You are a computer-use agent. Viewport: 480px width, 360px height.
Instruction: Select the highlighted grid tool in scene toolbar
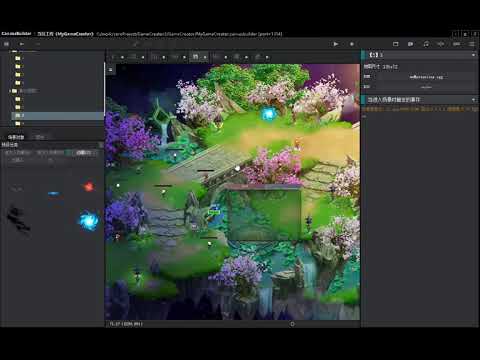[x=196, y=57]
